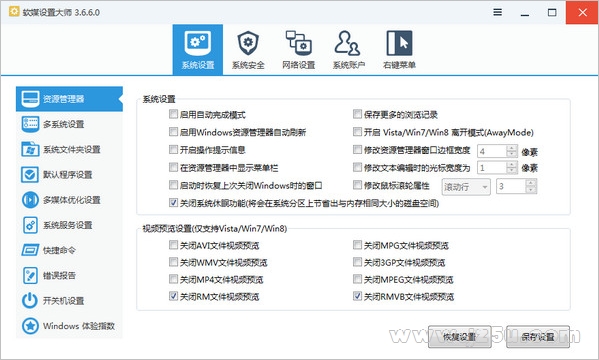Select the 系统文件夹设置 folder icon
This screenshot has width=599, height=360.
[30, 149]
